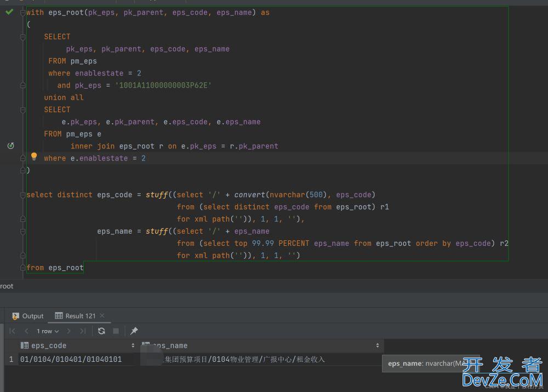Select the eps_name cell with 集团预算项目
This screenshot has height=392, width=548.
pos(261,359)
